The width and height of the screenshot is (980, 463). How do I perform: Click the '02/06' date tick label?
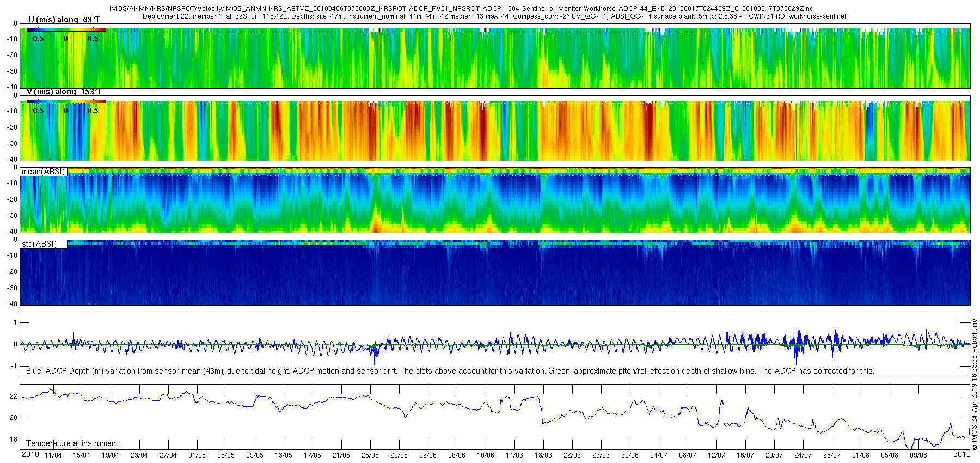[x=428, y=455]
